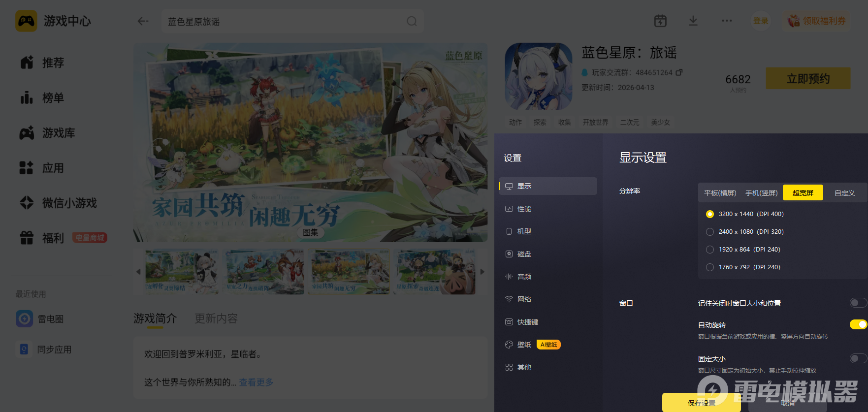Select the 超宽屏 resolution tab

(803, 193)
